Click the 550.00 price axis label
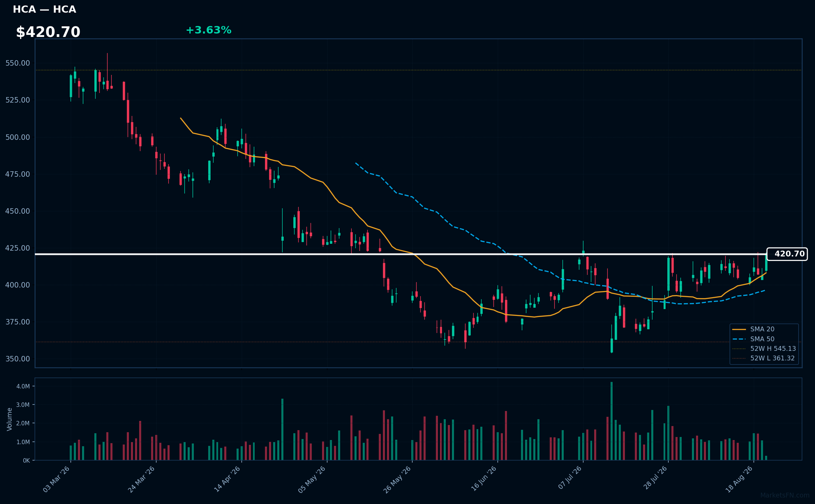The width and height of the screenshot is (815, 504). (17, 63)
